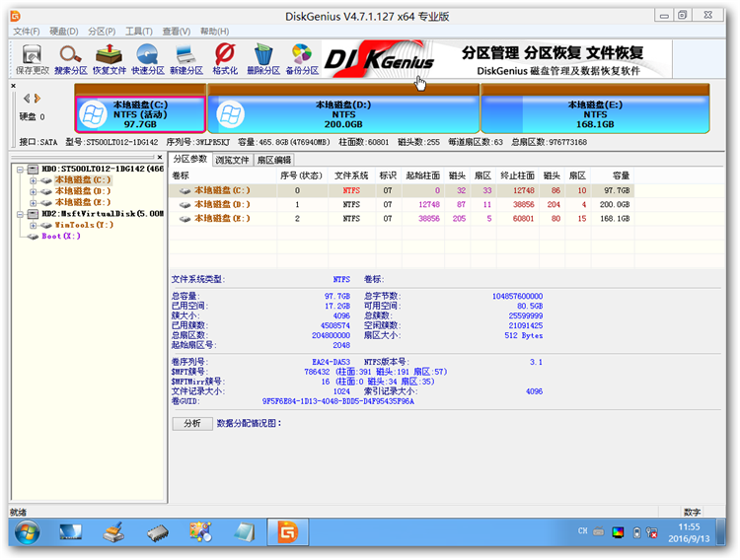Open the 搜索分区 search partition tool

click(71, 59)
